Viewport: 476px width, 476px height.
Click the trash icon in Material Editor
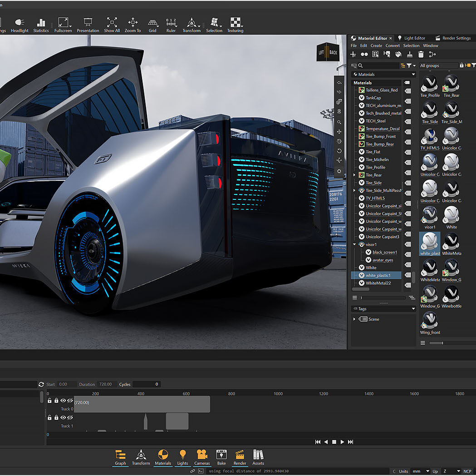(421, 54)
